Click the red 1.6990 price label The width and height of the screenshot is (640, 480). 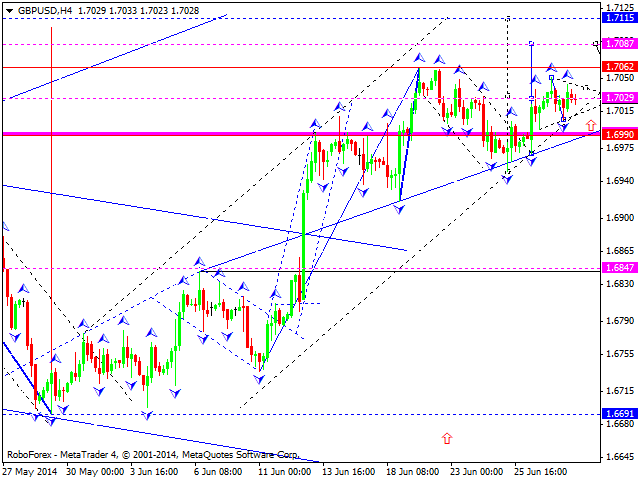pyautogui.click(x=620, y=133)
